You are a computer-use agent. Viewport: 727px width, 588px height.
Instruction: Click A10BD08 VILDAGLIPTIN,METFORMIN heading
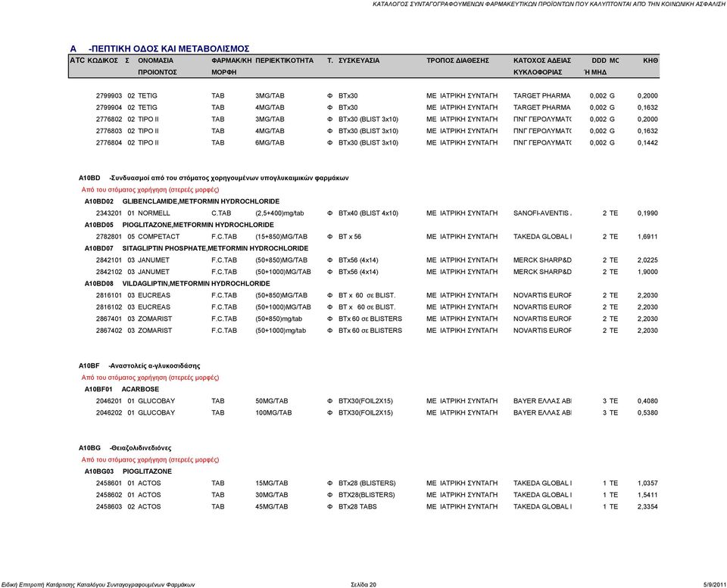(x=177, y=284)
